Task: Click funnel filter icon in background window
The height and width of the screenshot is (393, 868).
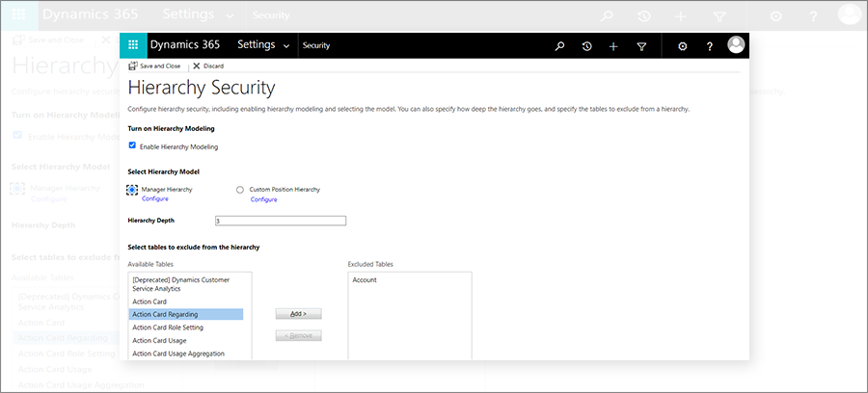Action: point(719,16)
